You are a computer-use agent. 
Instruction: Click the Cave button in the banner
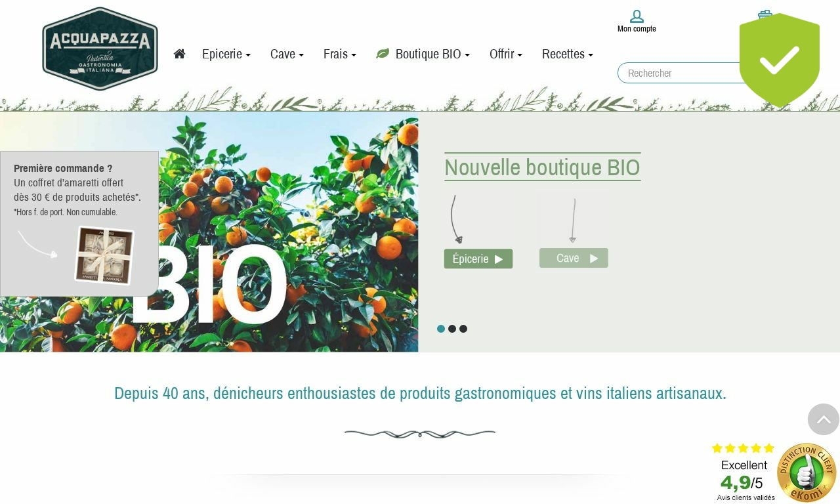pyautogui.click(x=574, y=258)
